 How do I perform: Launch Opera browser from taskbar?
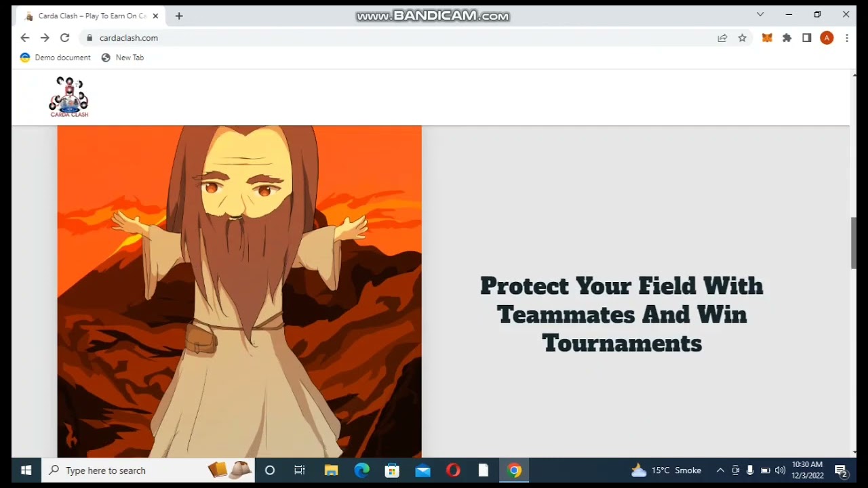(x=453, y=470)
